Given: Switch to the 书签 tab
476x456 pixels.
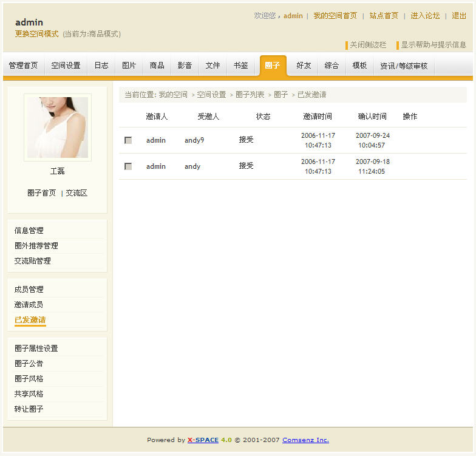Looking at the screenshot, I should pos(240,66).
